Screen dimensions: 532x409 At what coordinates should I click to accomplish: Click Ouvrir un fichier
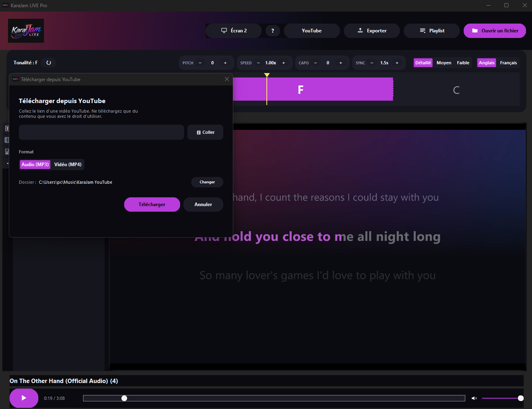click(x=495, y=31)
